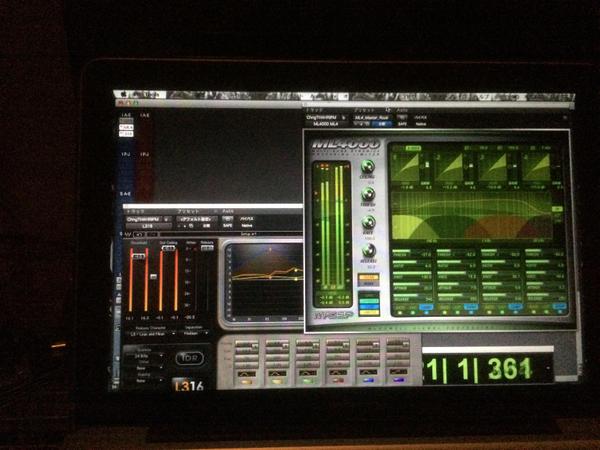The height and width of the screenshot is (450, 600).
Task: Select the cyan option in ML4000 color stack
Action: [369, 301]
